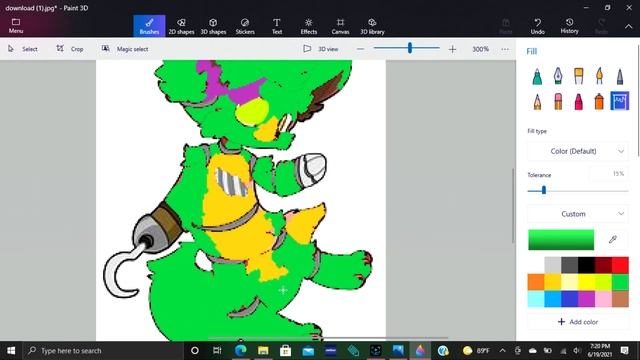Click the zoom in plus icon

tap(452, 49)
